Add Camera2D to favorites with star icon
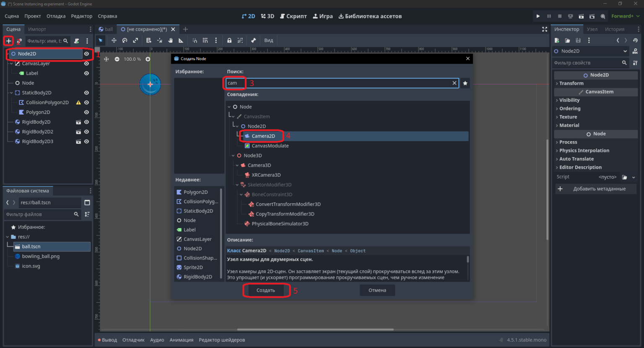 [465, 83]
